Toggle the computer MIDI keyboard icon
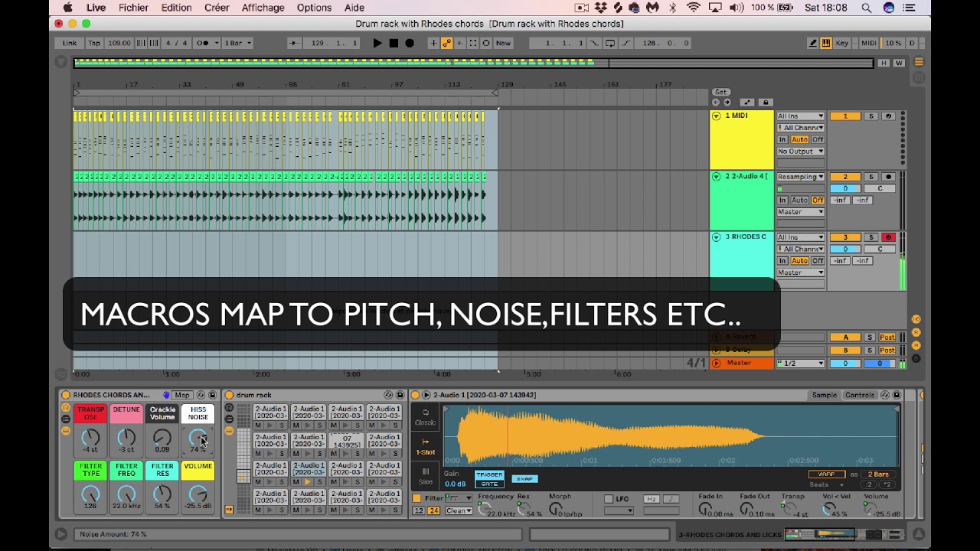 [826, 43]
